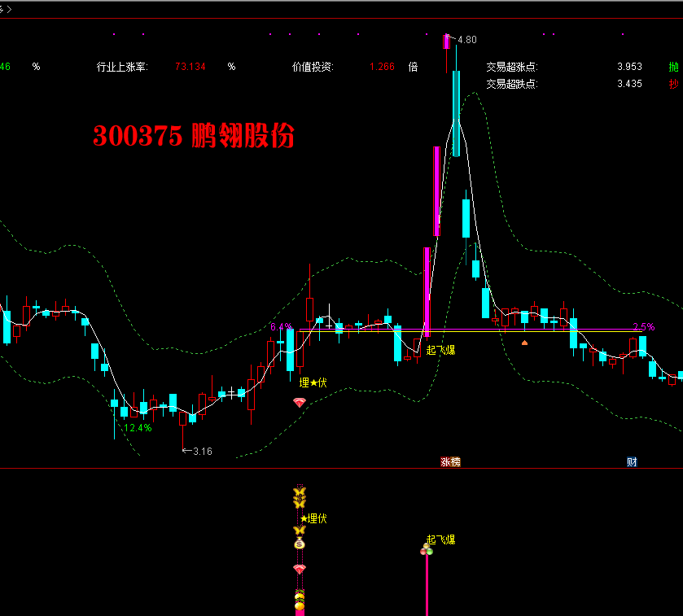Click the small orange triangle marker on chart
This screenshot has height=616, width=683.
[524, 343]
